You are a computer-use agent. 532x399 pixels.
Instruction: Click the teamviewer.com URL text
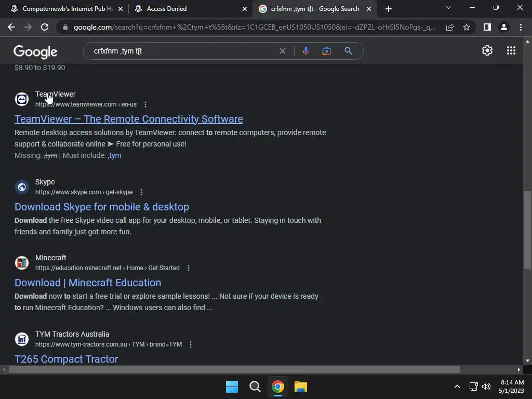(x=86, y=104)
